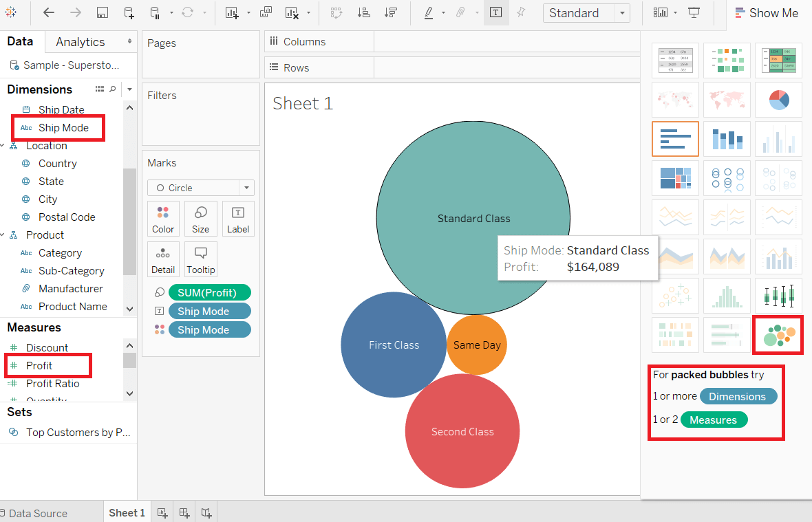This screenshot has width=812, height=522.
Task: Click the Sort Descending icon
Action: click(390, 12)
